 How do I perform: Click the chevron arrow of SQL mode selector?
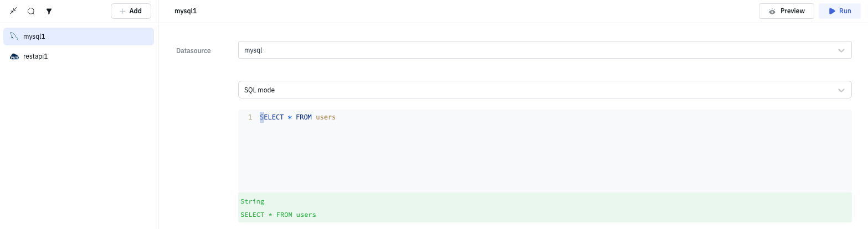point(841,90)
